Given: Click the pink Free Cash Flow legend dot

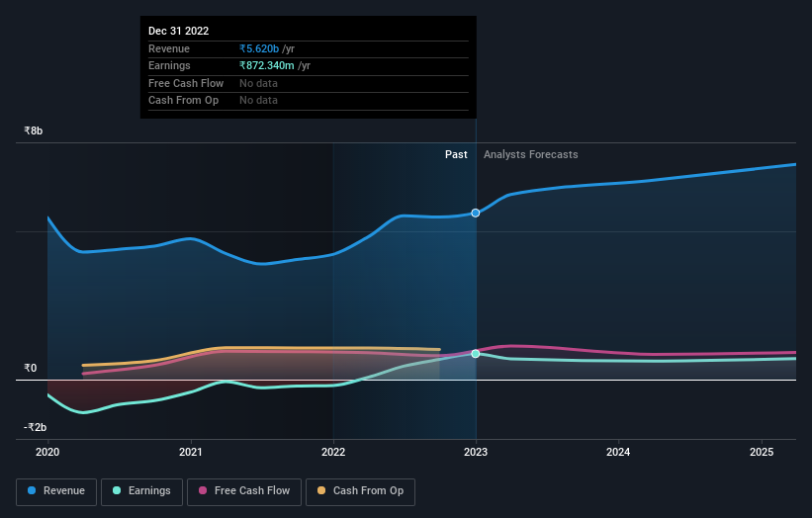Looking at the screenshot, I should pyautogui.click(x=203, y=490).
